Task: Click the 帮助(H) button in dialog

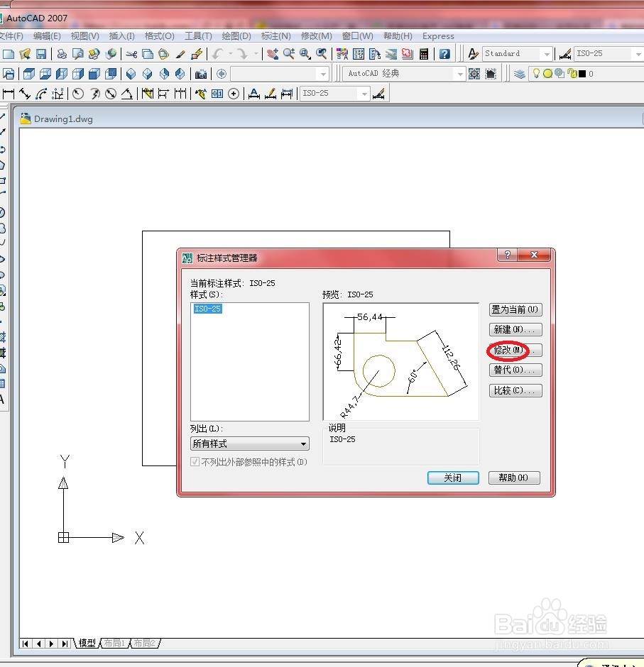Action: point(514,478)
